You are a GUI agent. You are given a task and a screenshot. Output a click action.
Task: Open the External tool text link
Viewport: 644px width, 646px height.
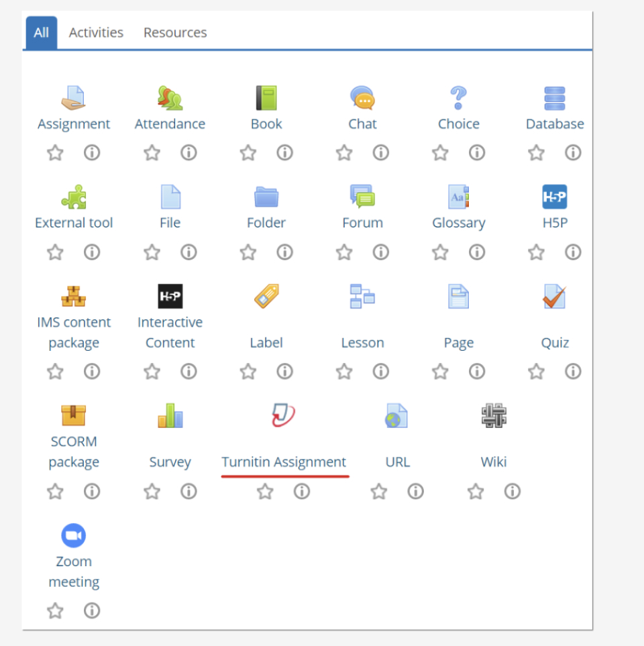pyautogui.click(x=74, y=223)
